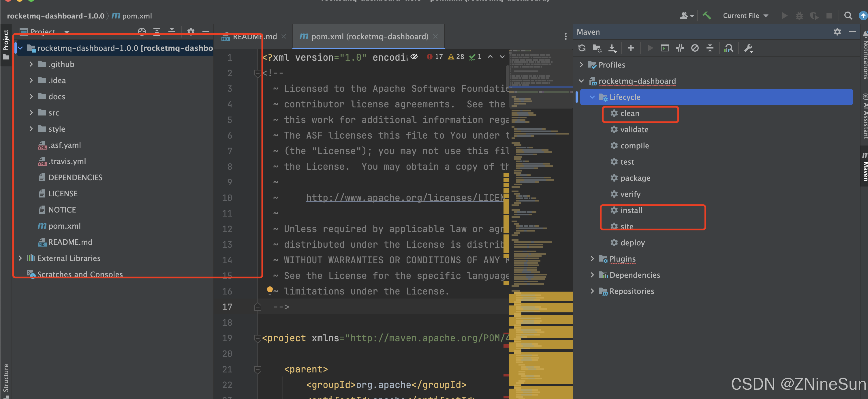Expand Plugins node in Maven panel
Image resolution: width=868 pixels, height=399 pixels.
click(x=592, y=259)
